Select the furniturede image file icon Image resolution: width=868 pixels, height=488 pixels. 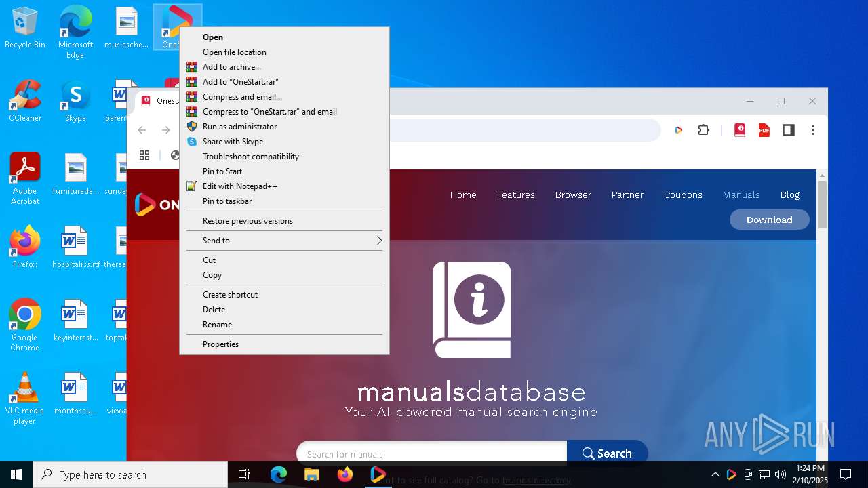coord(75,174)
